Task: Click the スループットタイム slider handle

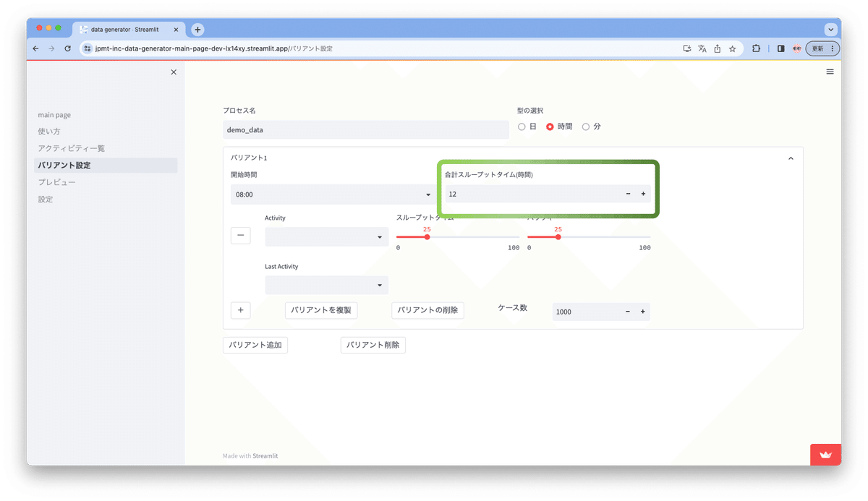Action: (x=427, y=237)
